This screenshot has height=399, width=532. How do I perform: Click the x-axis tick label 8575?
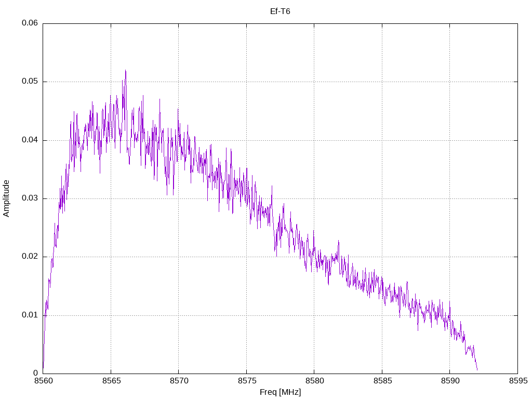pyautogui.click(x=247, y=381)
